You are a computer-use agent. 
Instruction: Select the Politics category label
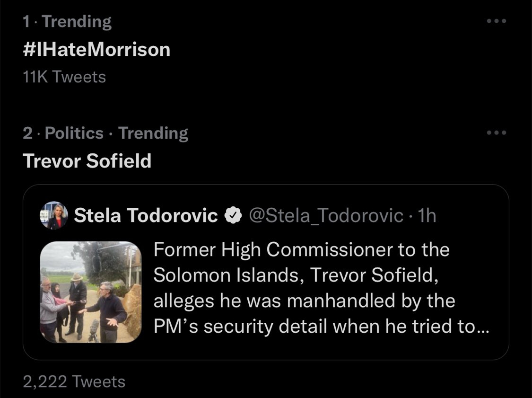pos(74,133)
